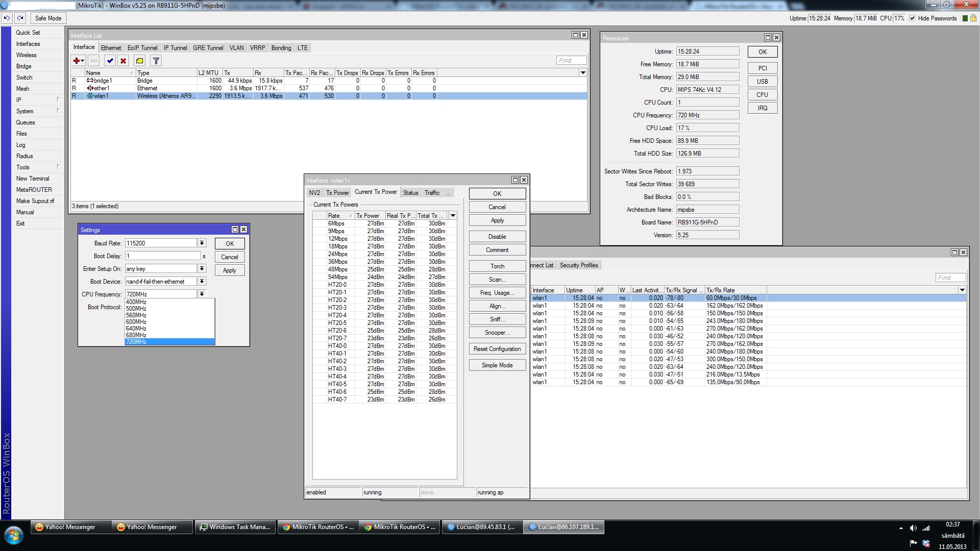The image size is (980, 551).
Task: Click the undo arrow icon
Action: click(7, 18)
